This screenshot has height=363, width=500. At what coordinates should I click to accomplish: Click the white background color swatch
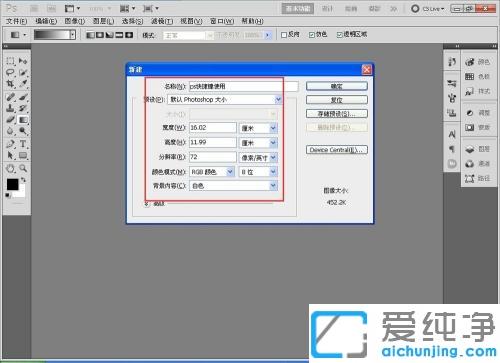pos(20,193)
